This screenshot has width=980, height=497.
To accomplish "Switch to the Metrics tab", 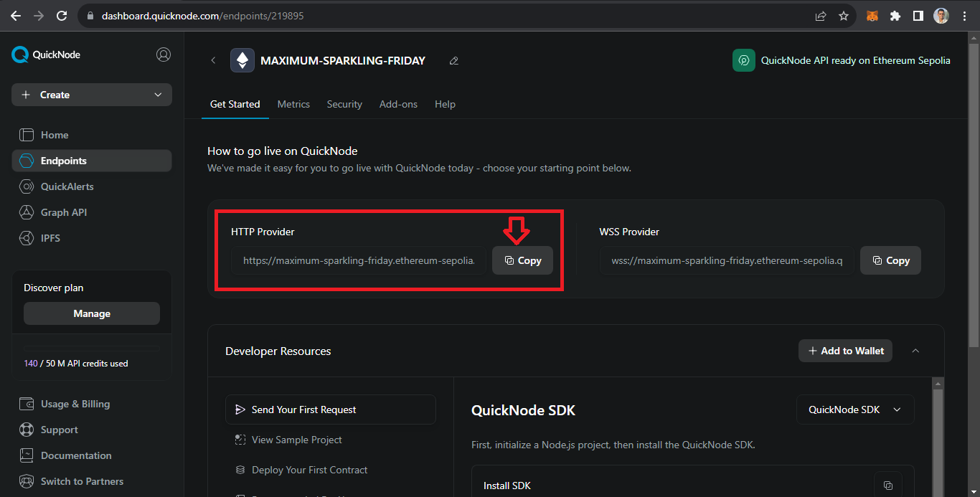I will [293, 104].
